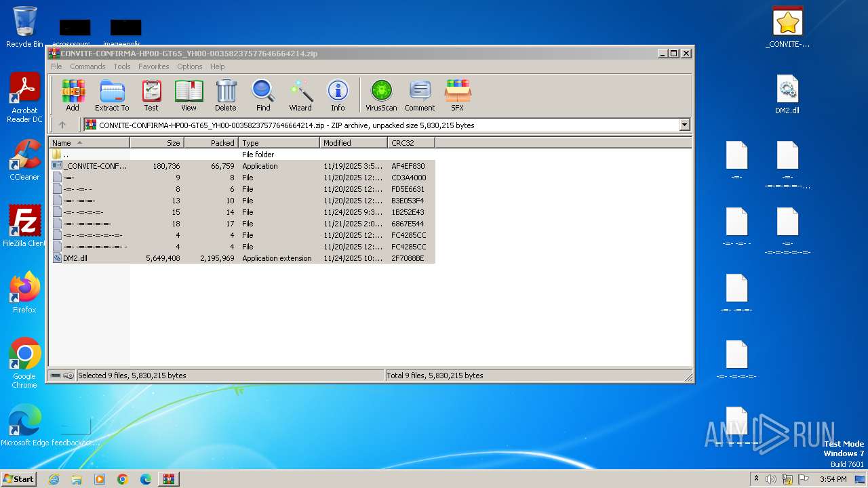Open the Wizard tool
Viewport: 868px width, 488px height.
click(x=300, y=95)
